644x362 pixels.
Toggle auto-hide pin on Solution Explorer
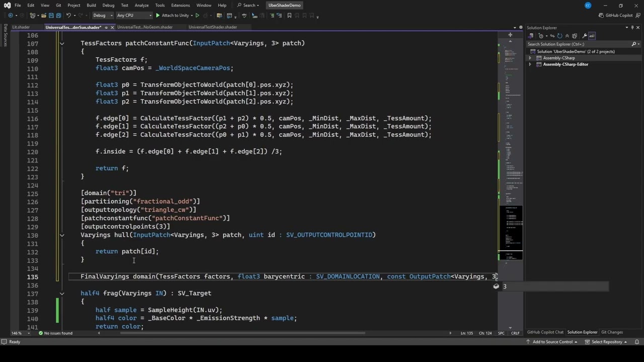click(632, 28)
